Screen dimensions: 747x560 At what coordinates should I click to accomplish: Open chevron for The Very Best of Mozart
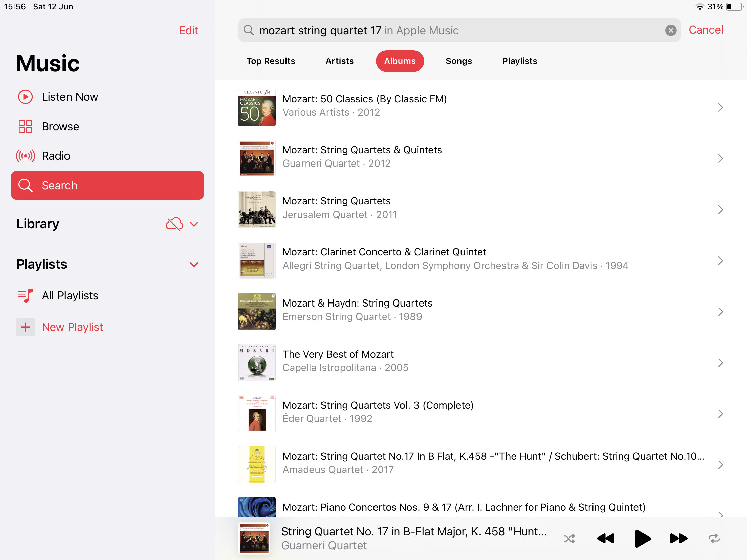click(x=720, y=363)
